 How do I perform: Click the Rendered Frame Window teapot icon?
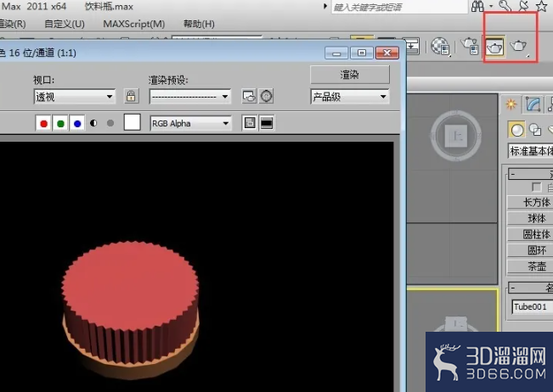pyautogui.click(x=494, y=46)
